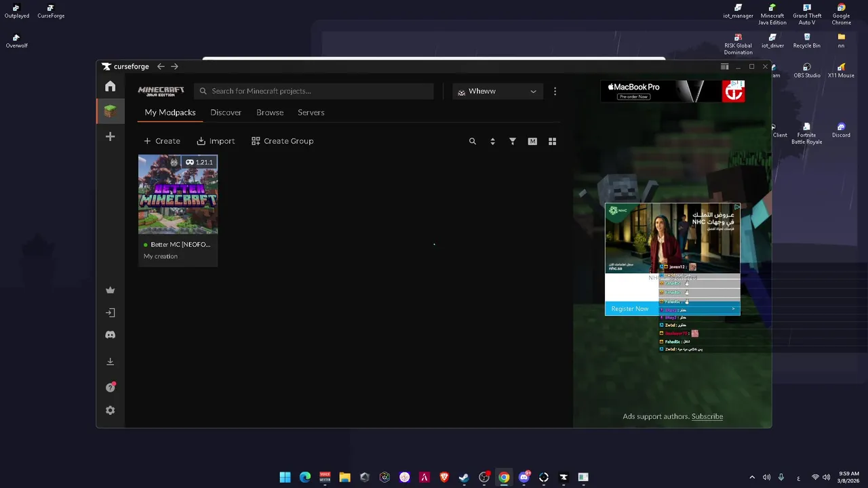Open Voicemeeter from taskbar
The image size is (868, 488).
325,477
